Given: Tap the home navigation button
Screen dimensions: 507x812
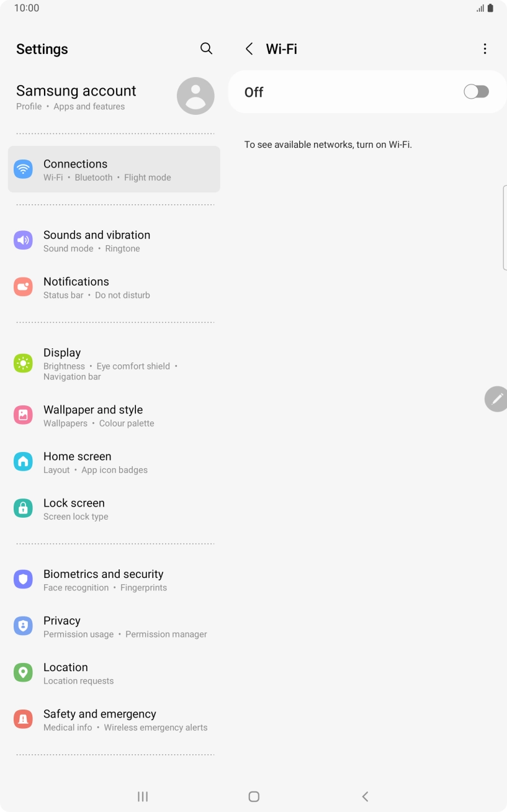Looking at the screenshot, I should click(x=253, y=796).
